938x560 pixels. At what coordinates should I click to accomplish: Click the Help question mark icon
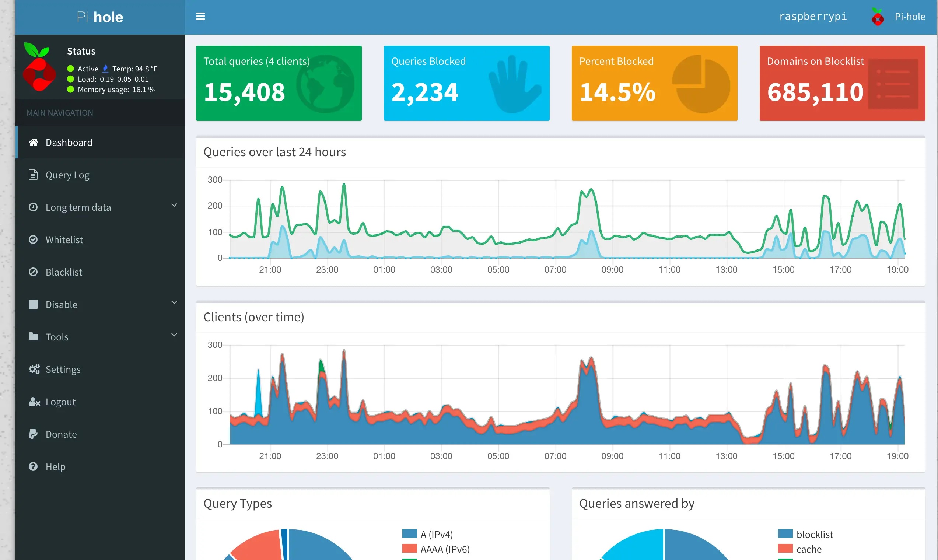pyautogui.click(x=33, y=466)
